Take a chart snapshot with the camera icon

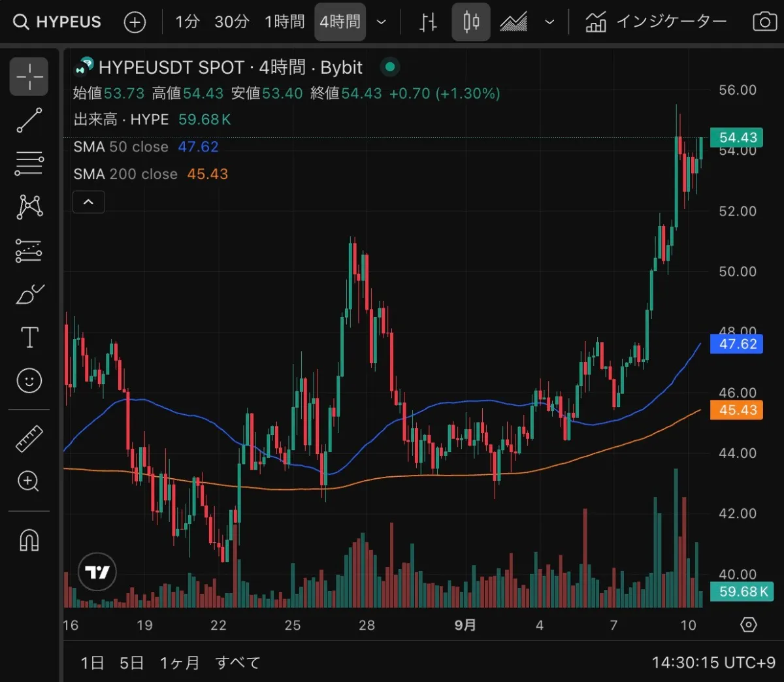764,22
